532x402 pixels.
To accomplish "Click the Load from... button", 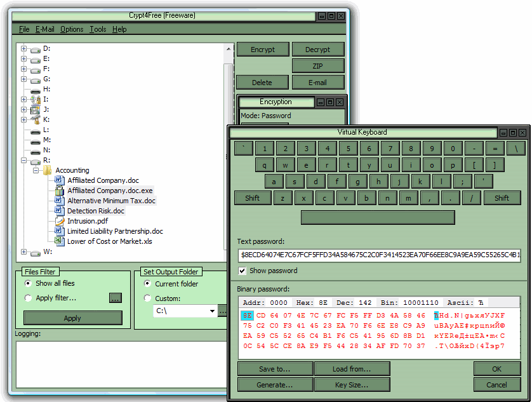I will pyautogui.click(x=352, y=369).
